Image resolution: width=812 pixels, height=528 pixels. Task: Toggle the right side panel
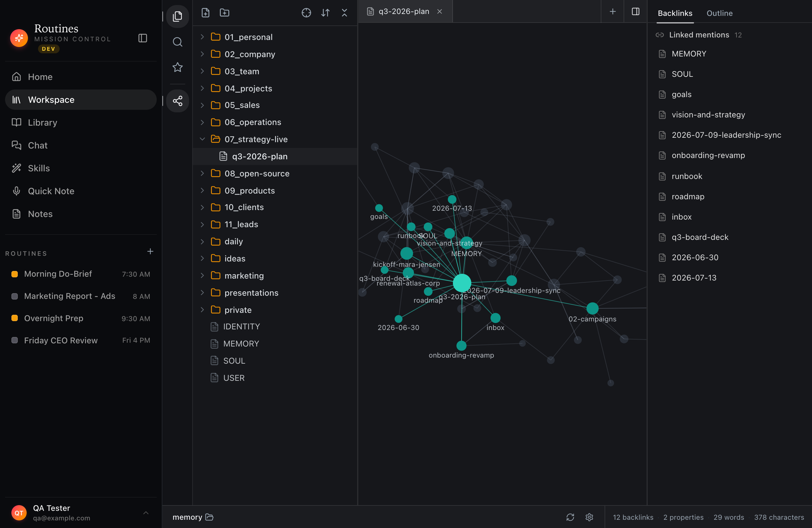tap(636, 12)
